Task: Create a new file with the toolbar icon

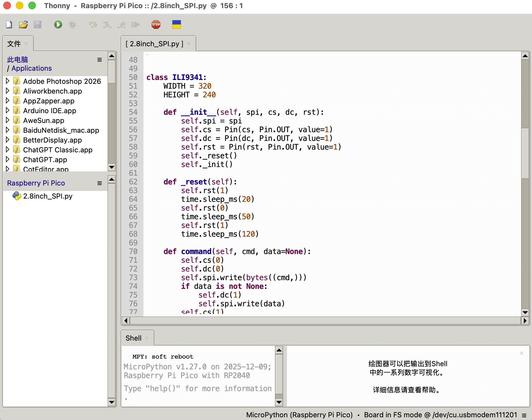Action: pyautogui.click(x=9, y=24)
